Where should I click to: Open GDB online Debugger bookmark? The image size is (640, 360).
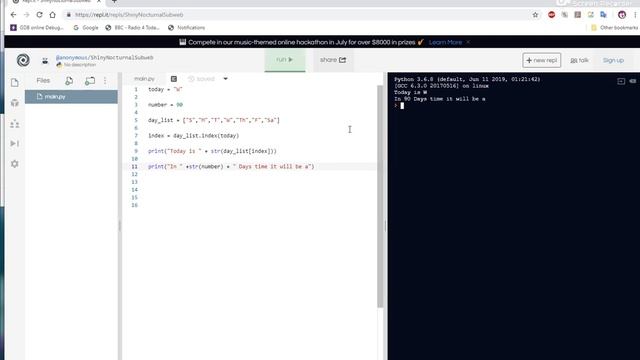click(37, 28)
